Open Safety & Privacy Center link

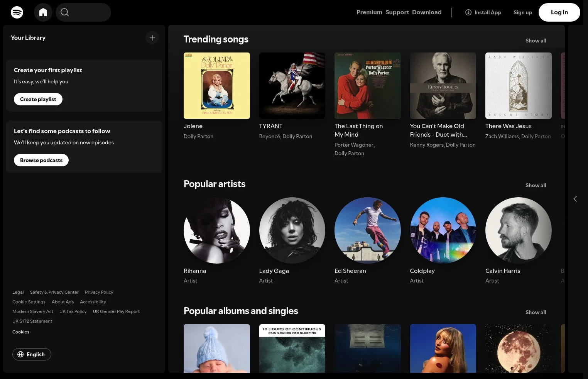(x=54, y=292)
